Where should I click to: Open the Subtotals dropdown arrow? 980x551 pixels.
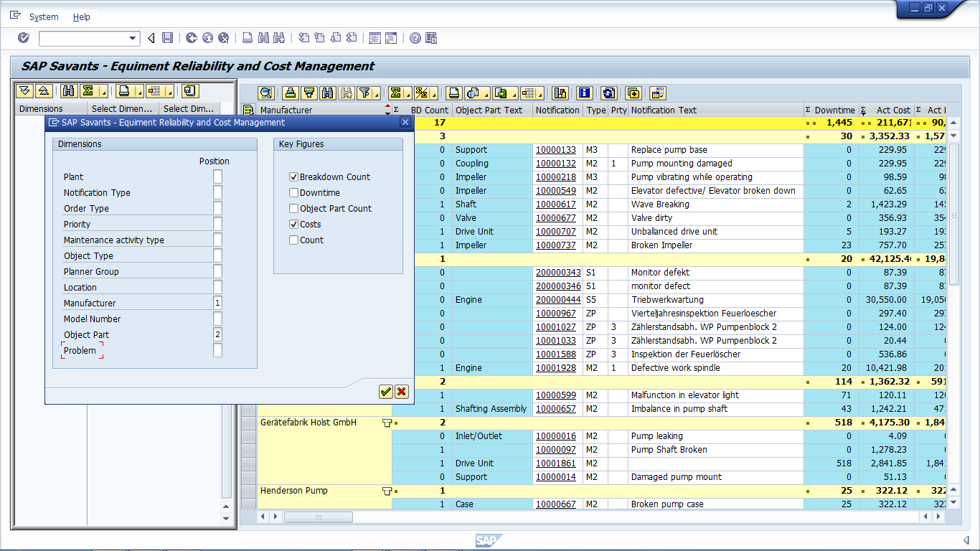pyautogui.click(x=434, y=93)
